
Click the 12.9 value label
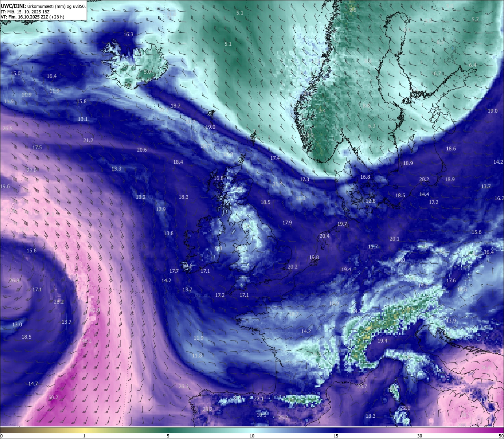tap(161, 209)
